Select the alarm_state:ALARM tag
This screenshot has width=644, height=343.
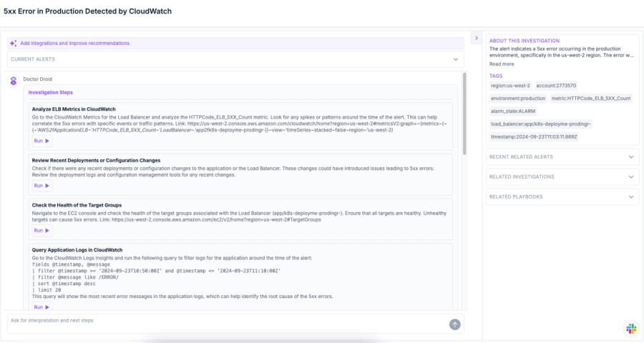point(513,111)
